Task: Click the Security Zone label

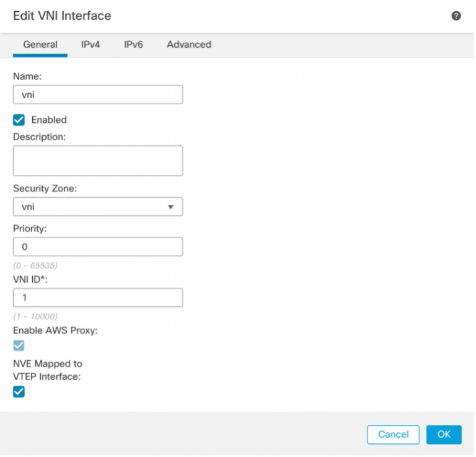Action: (x=45, y=189)
